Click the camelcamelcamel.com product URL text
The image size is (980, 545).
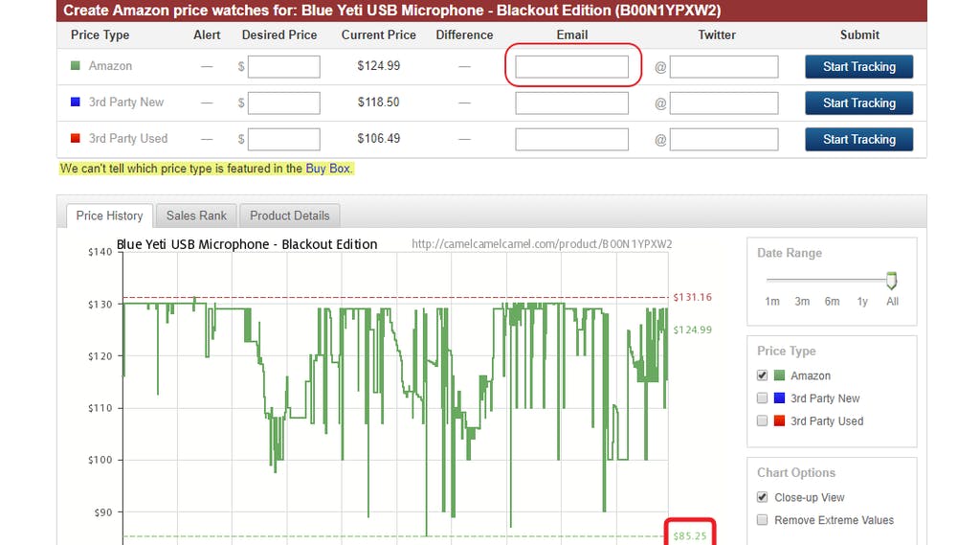tap(542, 244)
